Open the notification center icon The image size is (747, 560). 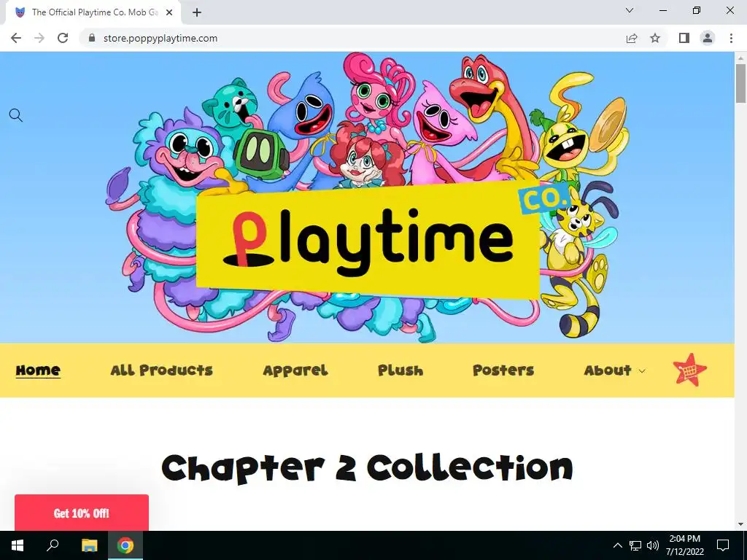tap(723, 545)
